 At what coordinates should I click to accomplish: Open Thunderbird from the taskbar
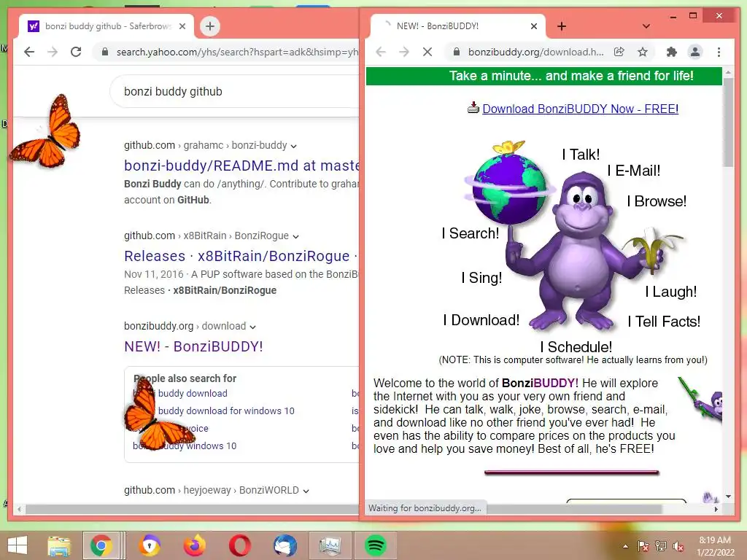[285, 545]
